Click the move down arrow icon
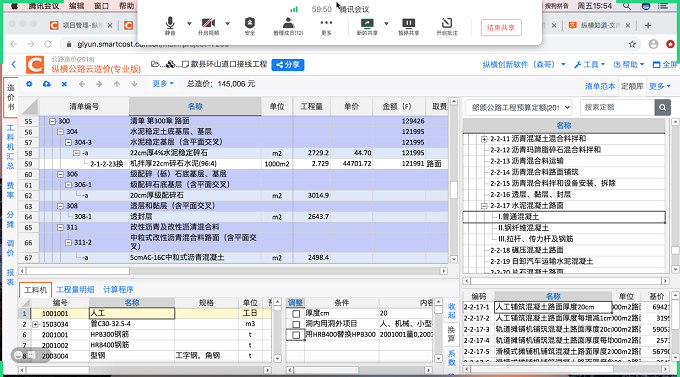Viewport: 680px width, 377px height. (x=134, y=84)
